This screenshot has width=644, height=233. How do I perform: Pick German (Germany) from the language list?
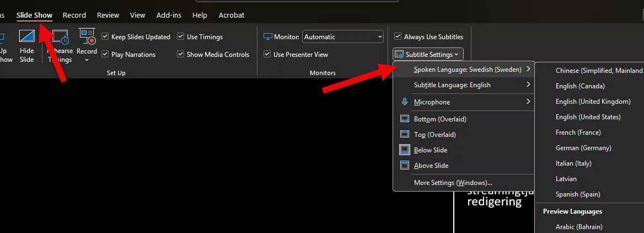583,148
